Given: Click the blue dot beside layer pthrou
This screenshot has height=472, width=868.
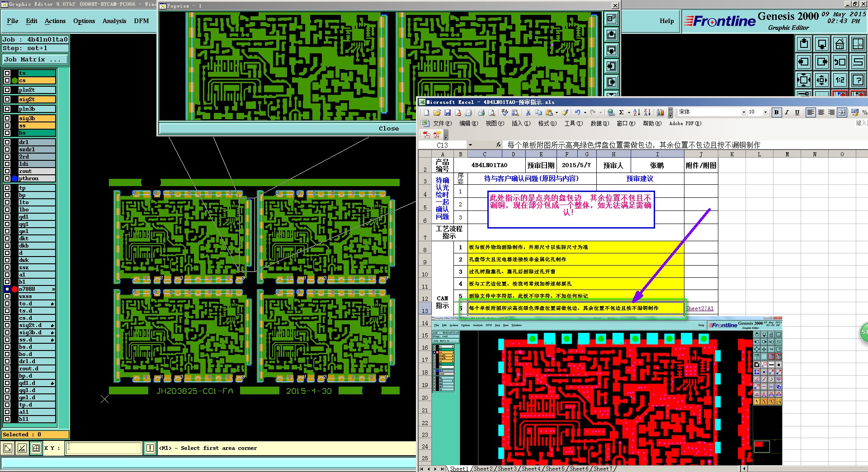Looking at the screenshot, I should [x=14, y=178].
